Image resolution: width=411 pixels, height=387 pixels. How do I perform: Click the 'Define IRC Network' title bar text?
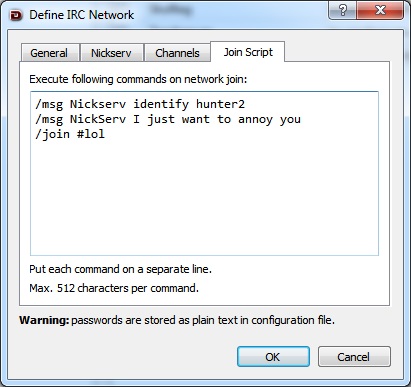point(82,15)
